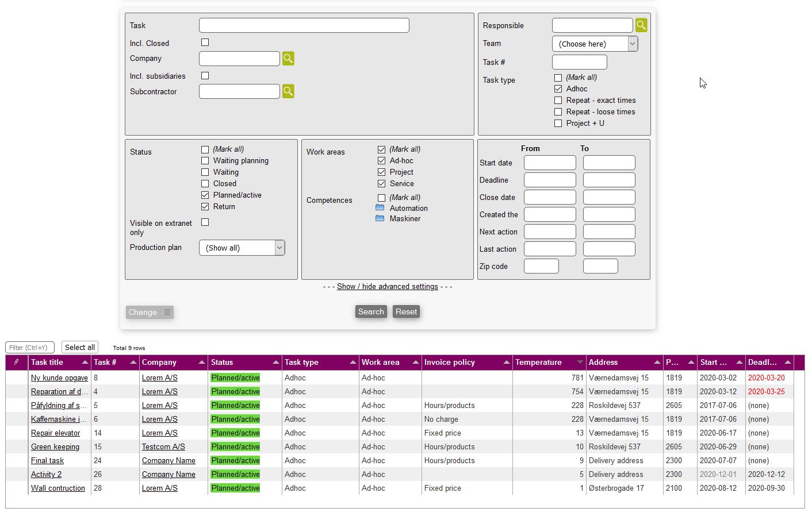Click the Subcontractor search magnifier icon
This screenshot has width=812, height=512.
point(288,91)
